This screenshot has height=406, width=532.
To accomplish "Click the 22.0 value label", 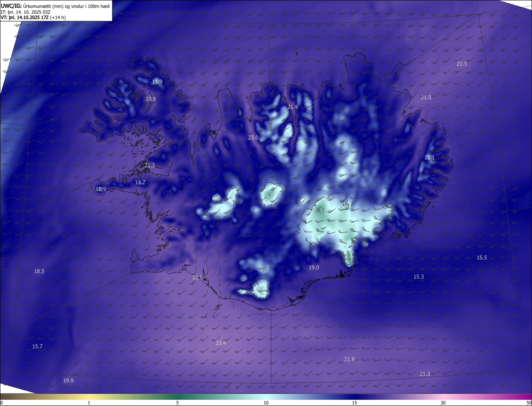I will pyautogui.click(x=253, y=137).
